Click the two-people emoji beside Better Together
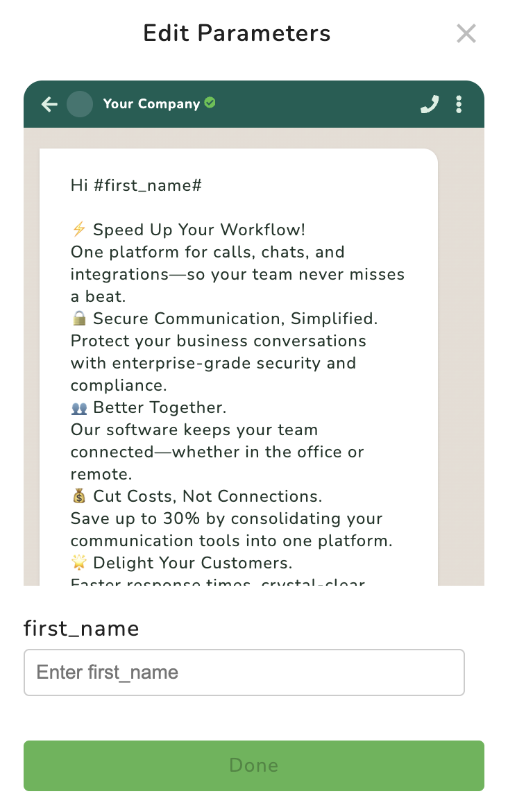Screen dimensions: 508x812 click(78, 408)
